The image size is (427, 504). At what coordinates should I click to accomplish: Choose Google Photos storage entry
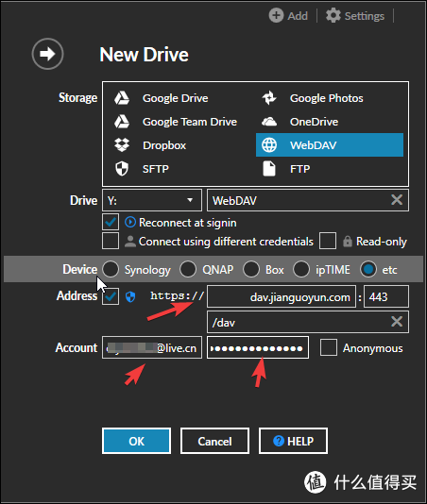click(x=330, y=98)
